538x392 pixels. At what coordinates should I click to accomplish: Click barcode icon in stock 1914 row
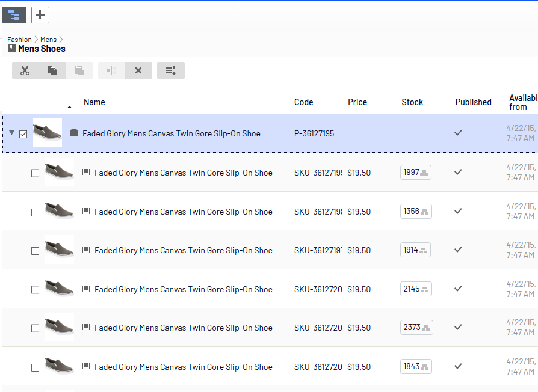(86, 250)
